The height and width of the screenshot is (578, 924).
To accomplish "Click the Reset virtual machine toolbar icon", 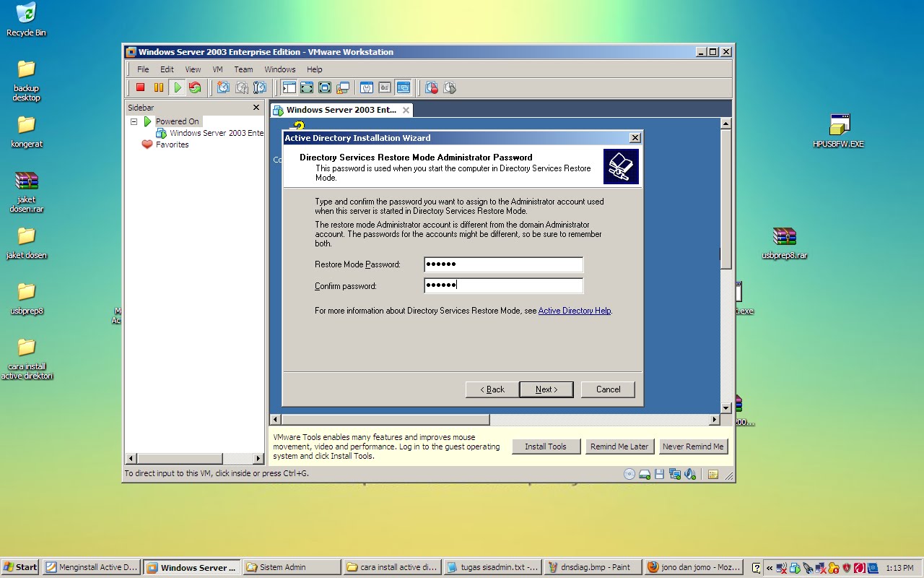I will 195,87.
